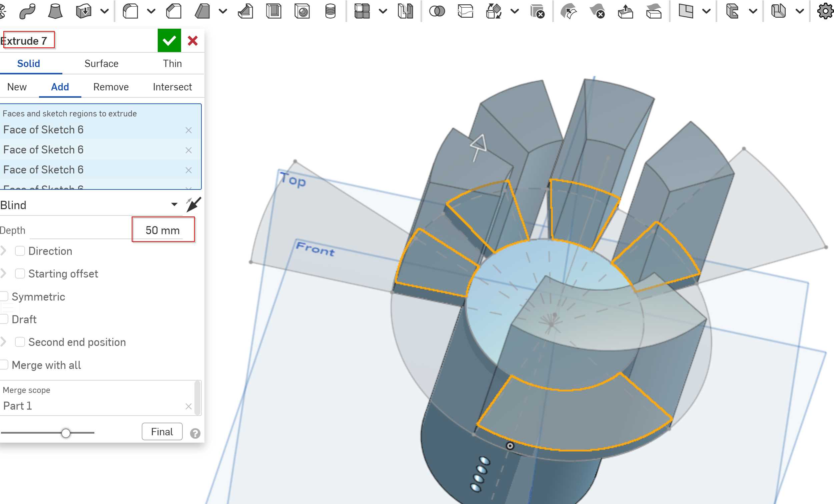Click the Depth input field value
Image resolution: width=834 pixels, height=504 pixels.
click(162, 229)
